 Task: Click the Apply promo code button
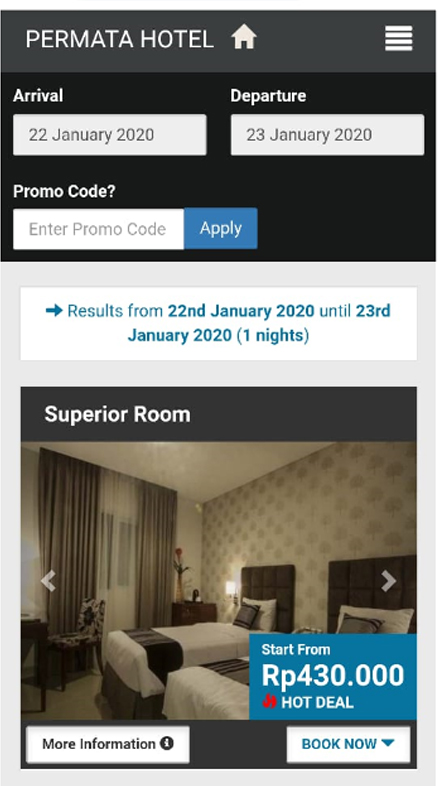tap(221, 229)
